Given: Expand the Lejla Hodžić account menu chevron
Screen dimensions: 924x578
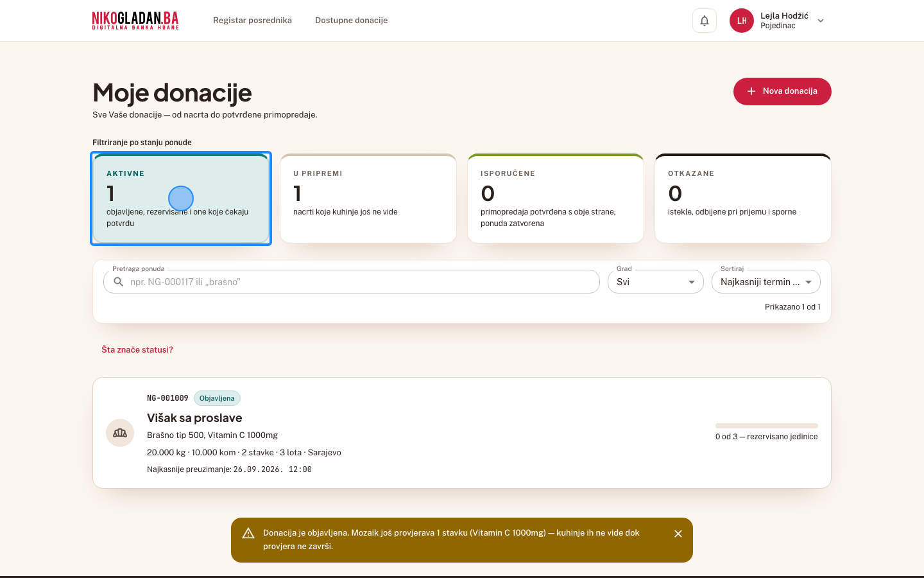Looking at the screenshot, I should [x=821, y=21].
